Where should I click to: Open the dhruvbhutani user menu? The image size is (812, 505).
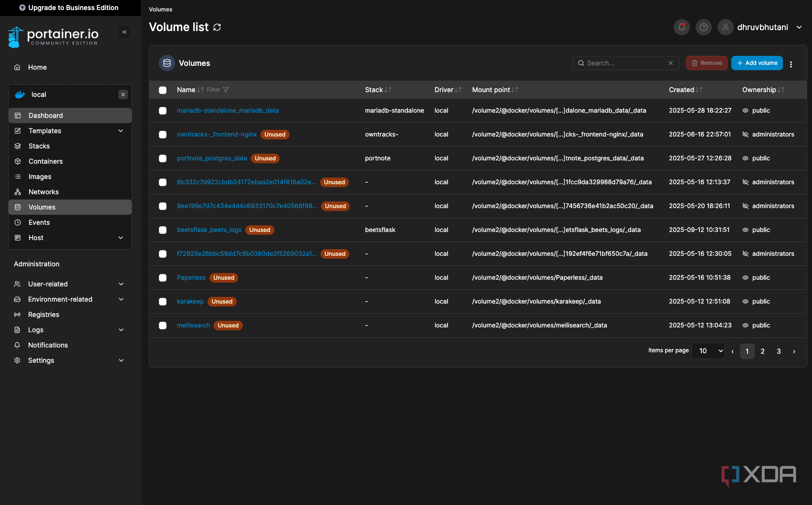pyautogui.click(x=762, y=27)
